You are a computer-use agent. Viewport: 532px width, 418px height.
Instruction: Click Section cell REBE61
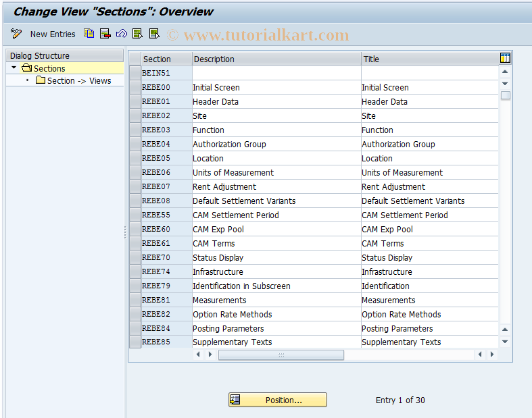click(x=166, y=244)
